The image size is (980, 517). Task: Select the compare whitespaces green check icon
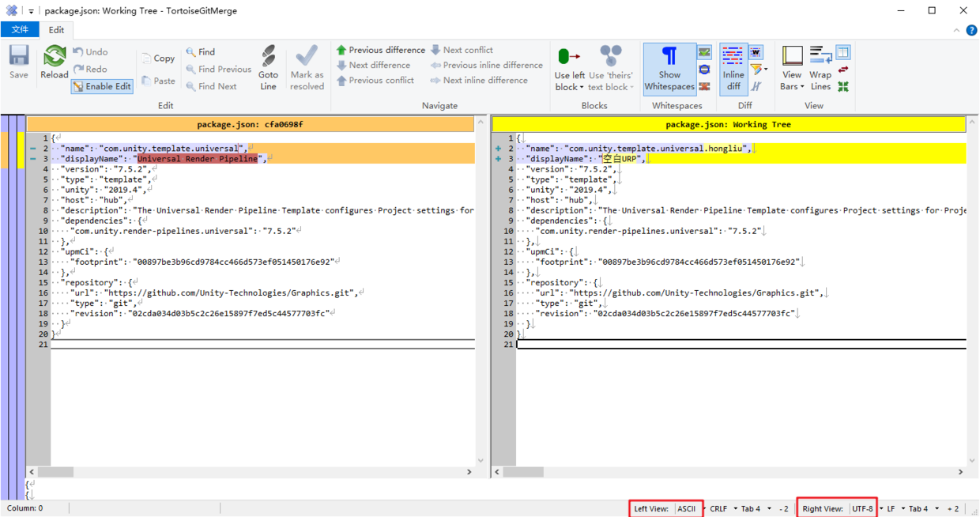tap(704, 52)
